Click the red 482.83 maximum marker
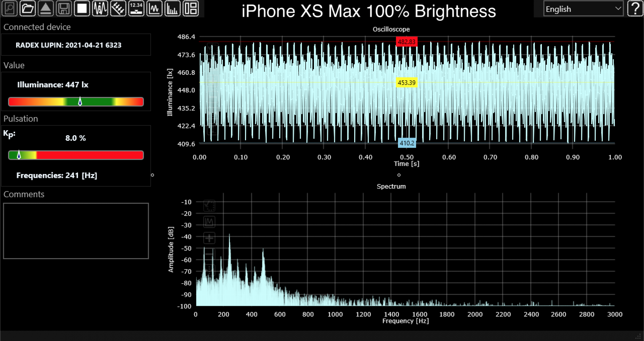 [x=406, y=42]
